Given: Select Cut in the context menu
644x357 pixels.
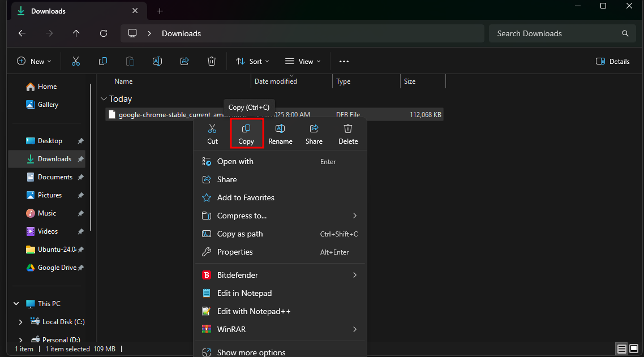Looking at the screenshot, I should [x=212, y=134].
